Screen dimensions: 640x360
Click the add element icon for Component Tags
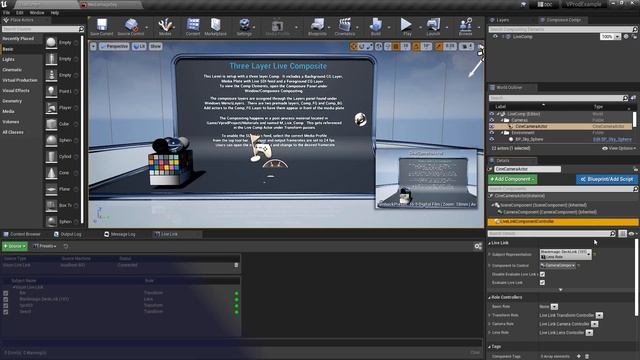[x=578, y=356]
